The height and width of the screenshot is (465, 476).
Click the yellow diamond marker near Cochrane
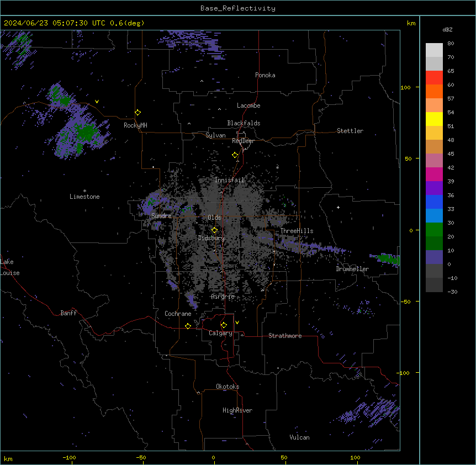point(188,326)
